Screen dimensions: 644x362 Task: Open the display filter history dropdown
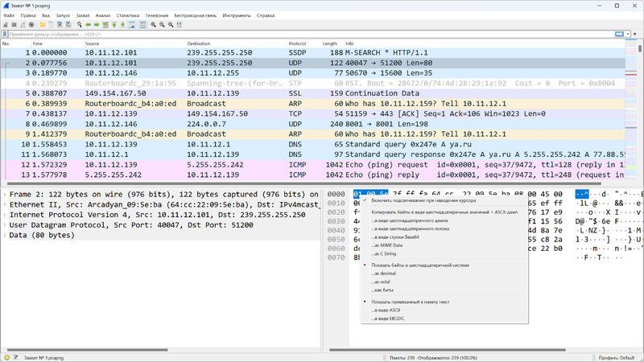(x=628, y=34)
